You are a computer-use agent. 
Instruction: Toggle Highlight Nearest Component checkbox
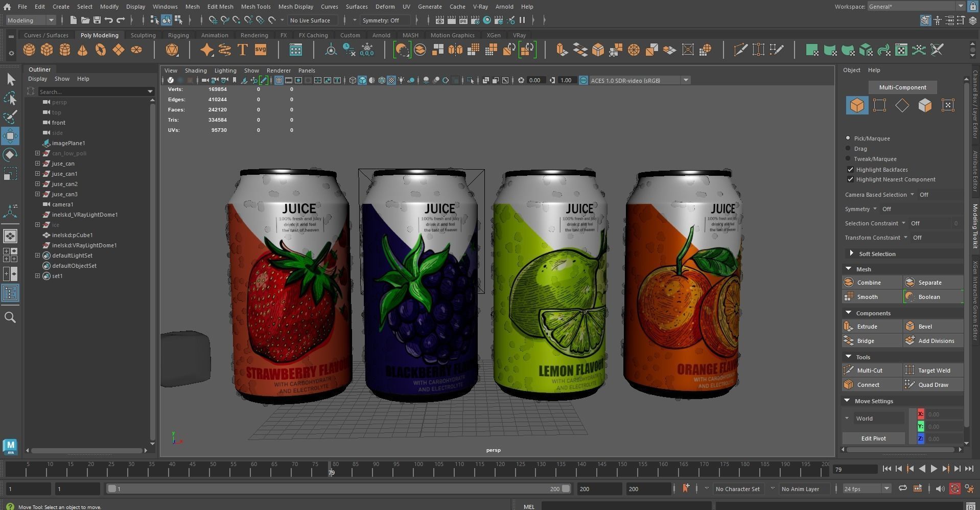850,179
